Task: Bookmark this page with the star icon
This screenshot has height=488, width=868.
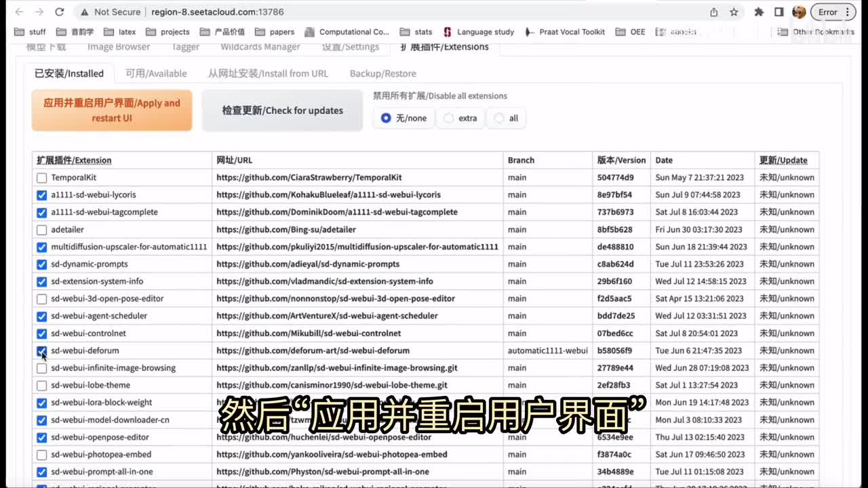Action: tap(734, 12)
